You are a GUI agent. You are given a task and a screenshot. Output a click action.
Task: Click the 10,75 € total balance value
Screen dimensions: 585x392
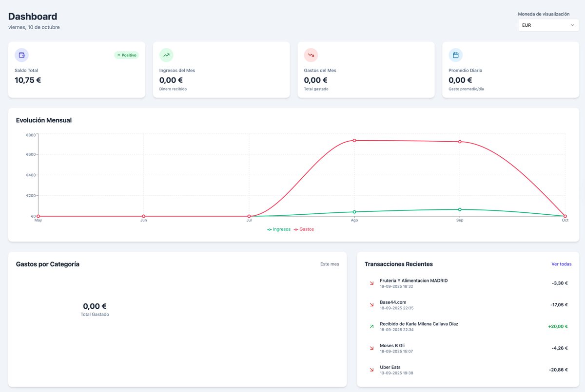[28, 80]
